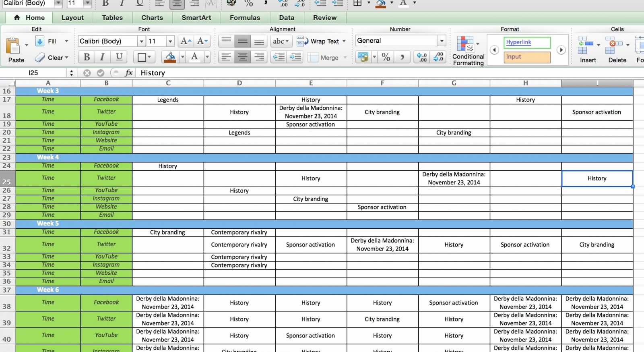Screen dimensions: 644x352
Task: Expand the Fill dropdown arrow
Action: 66,41
